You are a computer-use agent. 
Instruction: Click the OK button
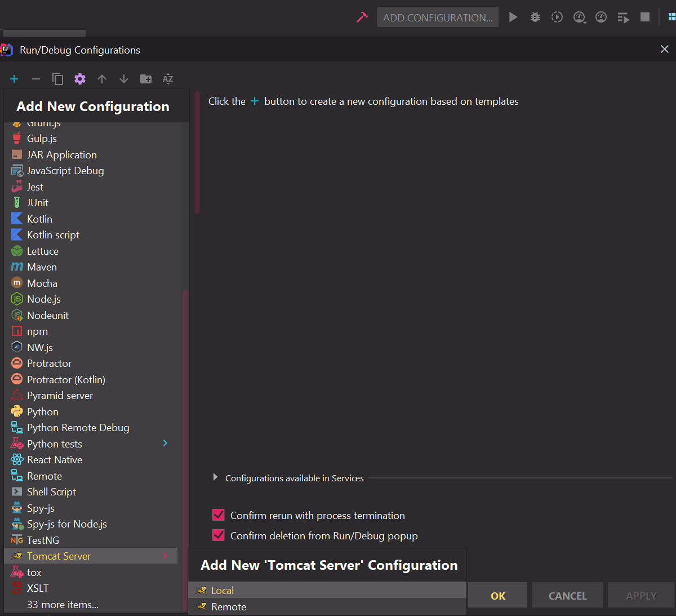tap(498, 596)
